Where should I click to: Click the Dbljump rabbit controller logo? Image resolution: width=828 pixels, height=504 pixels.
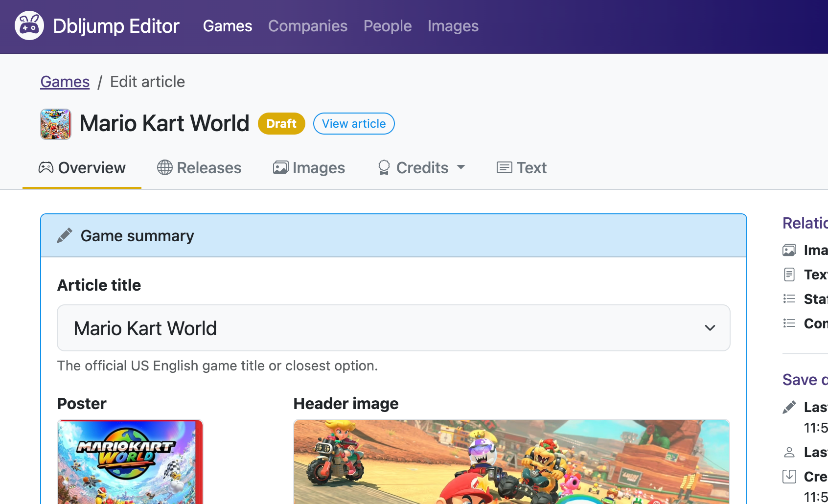[x=29, y=25]
